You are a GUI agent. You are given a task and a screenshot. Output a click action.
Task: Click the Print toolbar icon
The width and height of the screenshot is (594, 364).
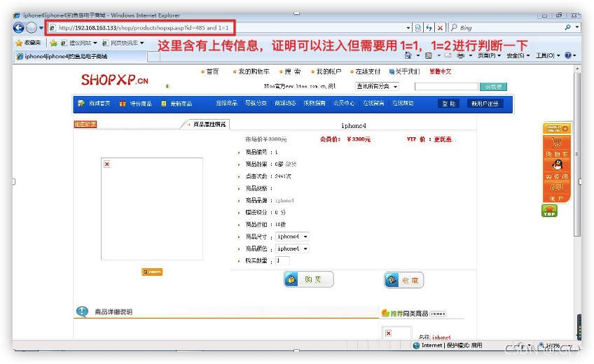click(x=461, y=55)
